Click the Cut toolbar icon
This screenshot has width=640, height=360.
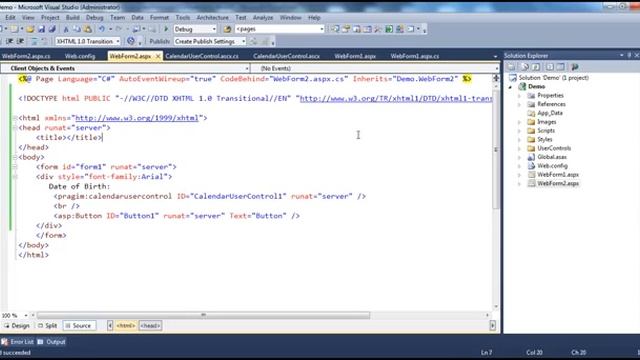pyautogui.click(x=66, y=29)
